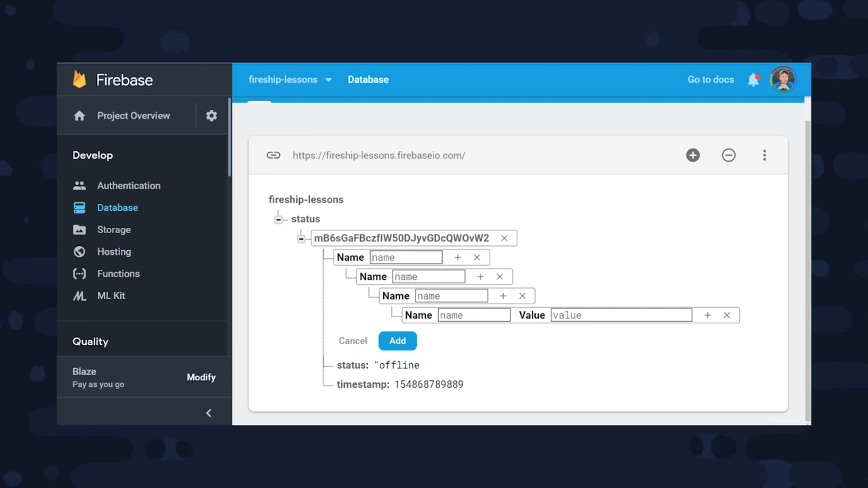Open Storage section
This screenshot has width=868, height=488.
point(114,230)
